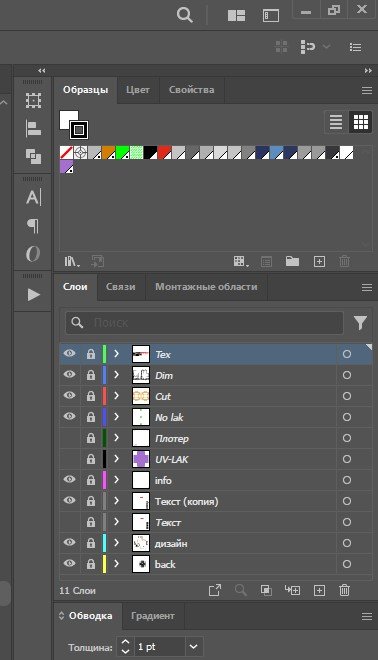Create a new color group folder
Viewport: 378px width, 660px height.
point(293,261)
